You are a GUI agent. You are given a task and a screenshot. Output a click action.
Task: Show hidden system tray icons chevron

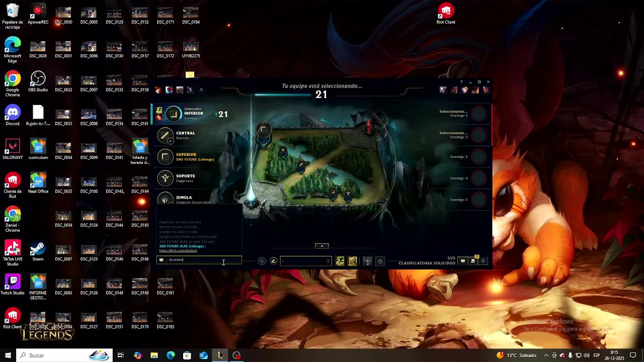546,355
